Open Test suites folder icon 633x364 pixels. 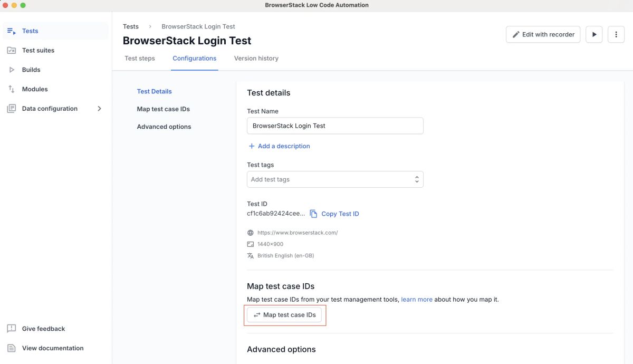coord(11,51)
